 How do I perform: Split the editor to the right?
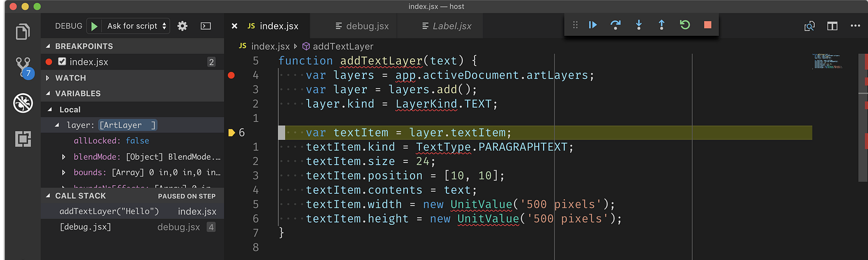pyautogui.click(x=832, y=26)
